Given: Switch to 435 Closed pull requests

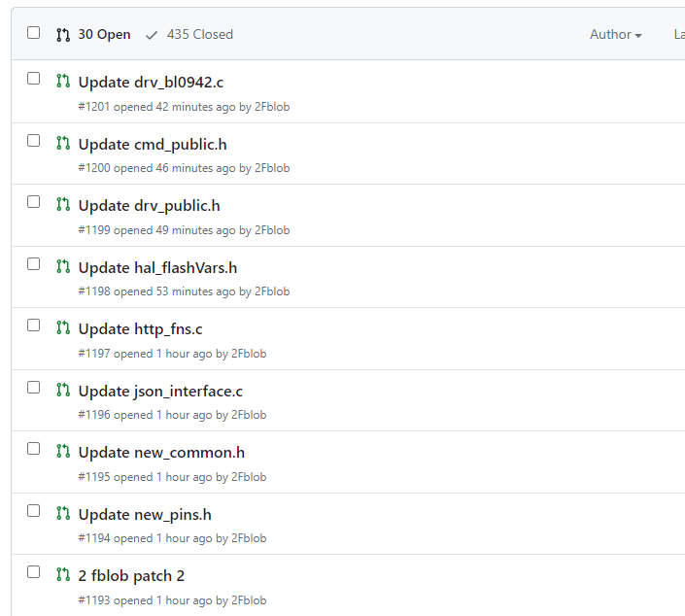Looking at the screenshot, I should 189,34.
